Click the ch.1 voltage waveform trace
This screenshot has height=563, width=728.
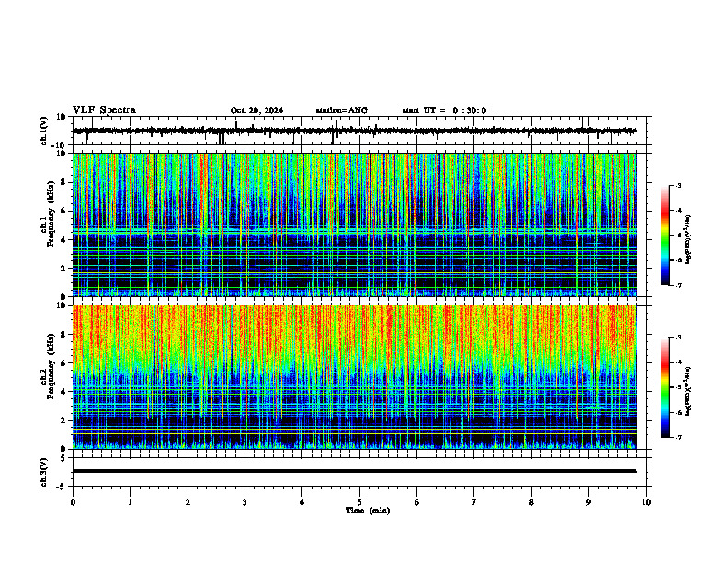[354, 131]
